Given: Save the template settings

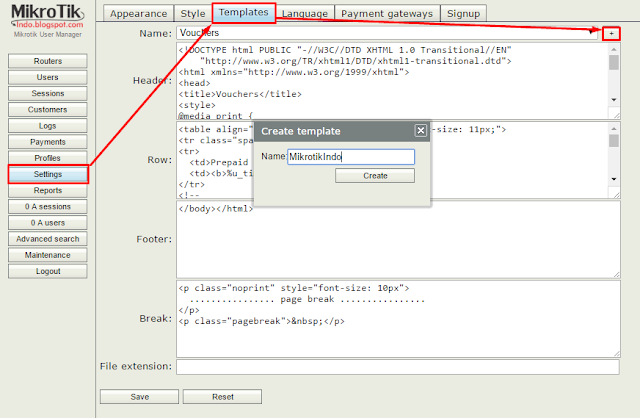Looking at the screenshot, I should (139, 396).
